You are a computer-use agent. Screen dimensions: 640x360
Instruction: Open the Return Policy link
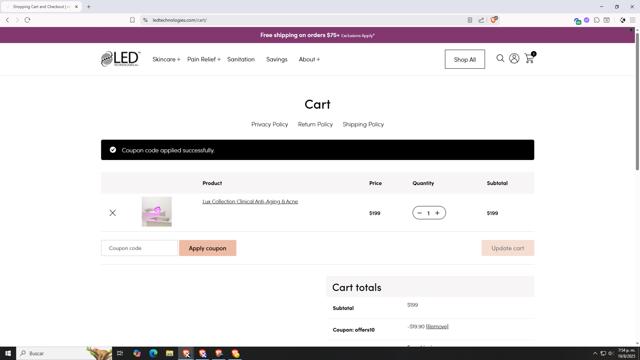point(315,124)
